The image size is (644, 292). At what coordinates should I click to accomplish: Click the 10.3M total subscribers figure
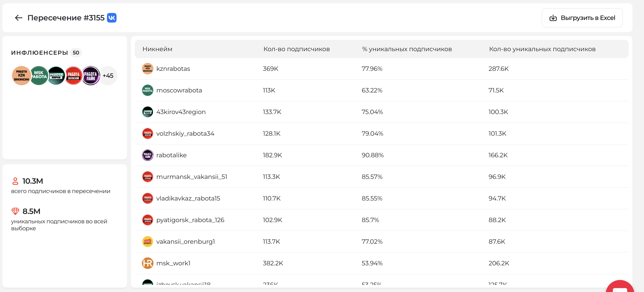coord(33,181)
